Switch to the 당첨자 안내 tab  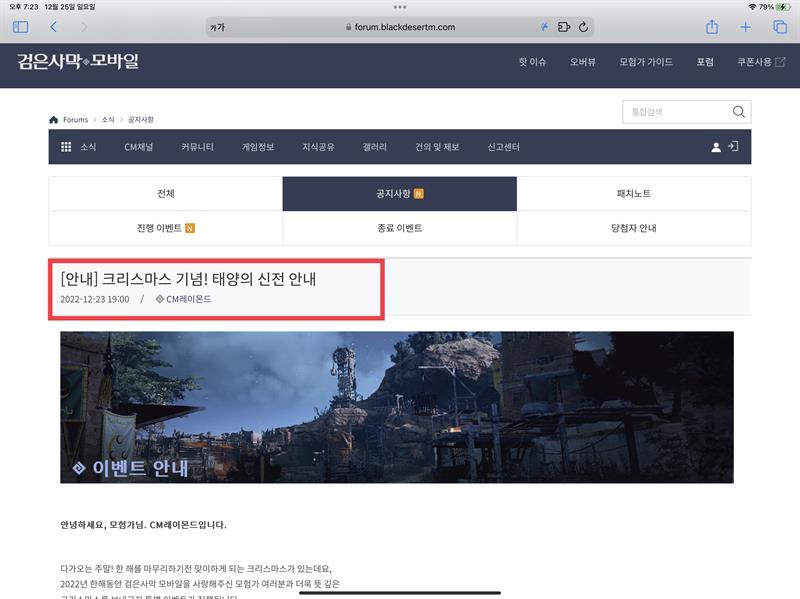634,228
